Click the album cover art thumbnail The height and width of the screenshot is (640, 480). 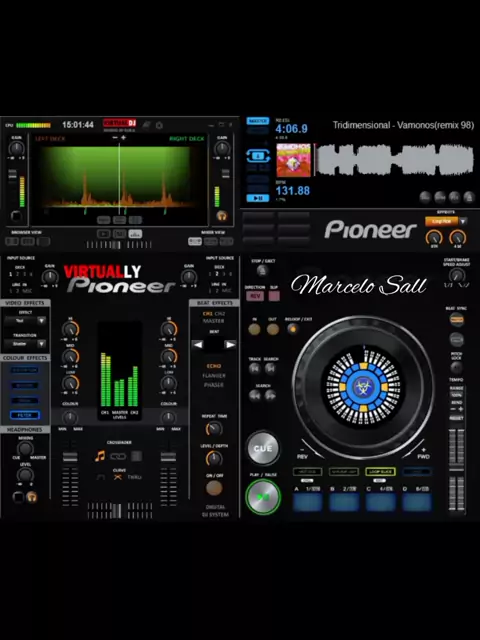293,160
